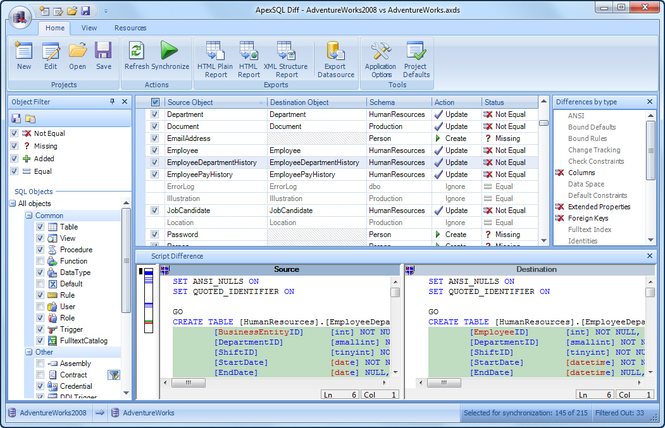
Task: Toggle the Not Equal filter checkbox
Action: 14,133
